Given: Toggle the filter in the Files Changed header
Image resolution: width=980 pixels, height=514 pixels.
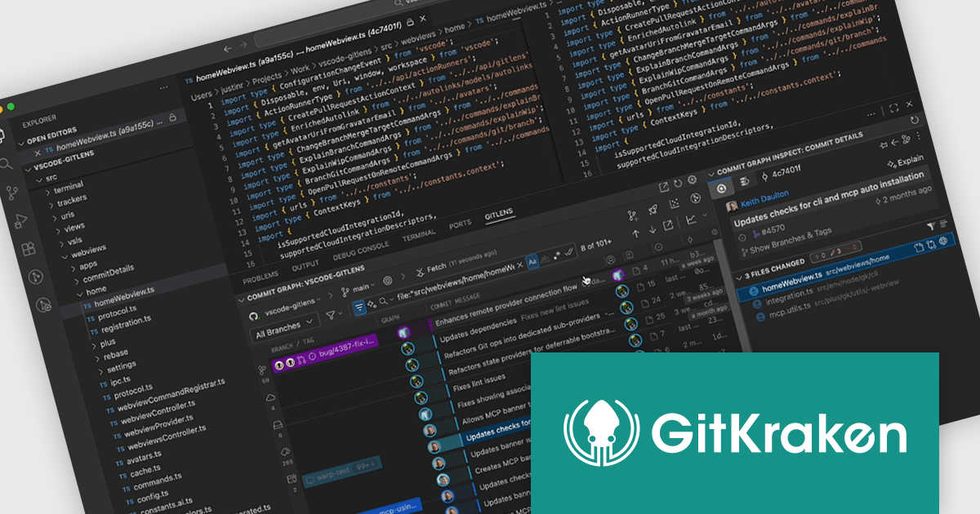Looking at the screenshot, I should [x=932, y=225].
